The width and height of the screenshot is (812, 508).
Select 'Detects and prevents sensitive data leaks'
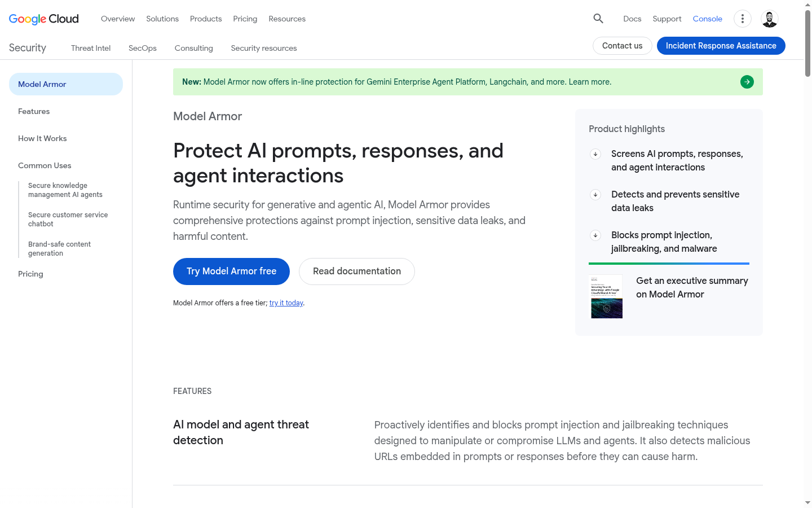[676, 201]
